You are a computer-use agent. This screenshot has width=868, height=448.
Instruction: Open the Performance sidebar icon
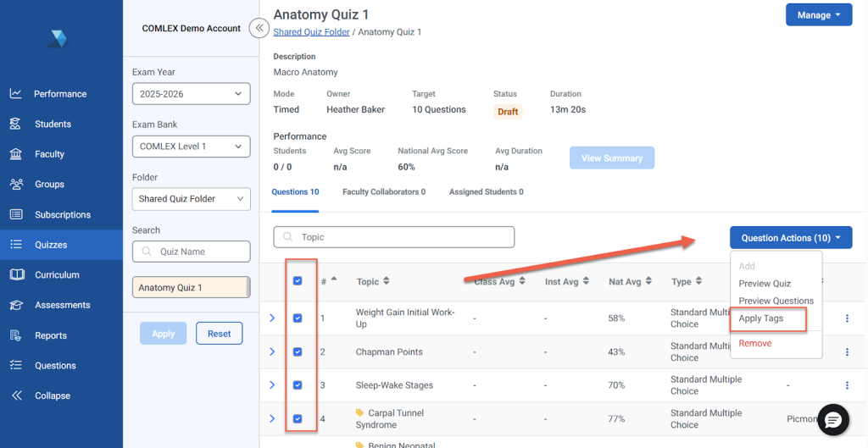click(16, 94)
